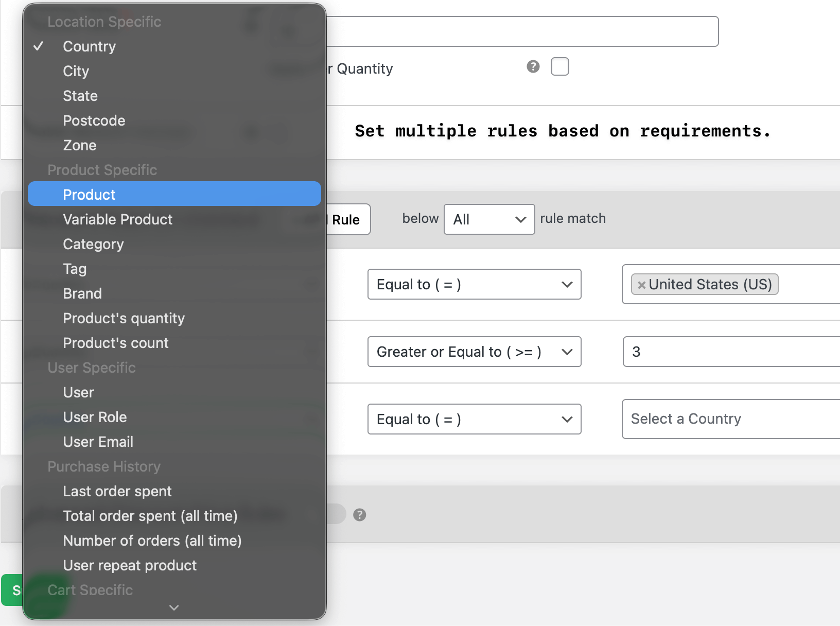Remove the United States (US) country tag
This screenshot has width=840, height=626.
(640, 284)
